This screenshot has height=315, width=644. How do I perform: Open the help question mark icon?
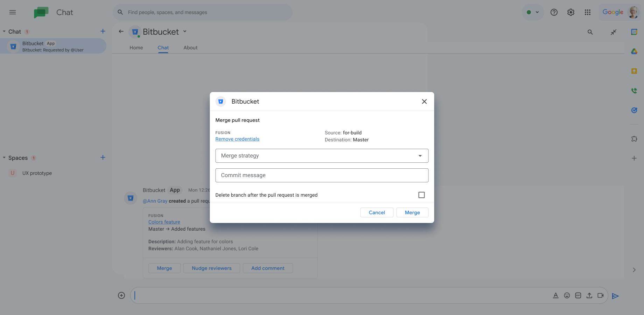[x=554, y=12]
